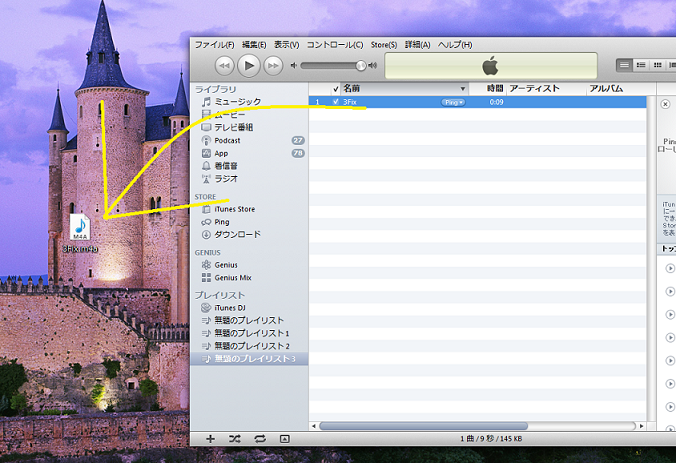Screen dimensions: 676x463
Task: Select the 3Fix.m4a desktop file icon
Action: [x=80, y=233]
